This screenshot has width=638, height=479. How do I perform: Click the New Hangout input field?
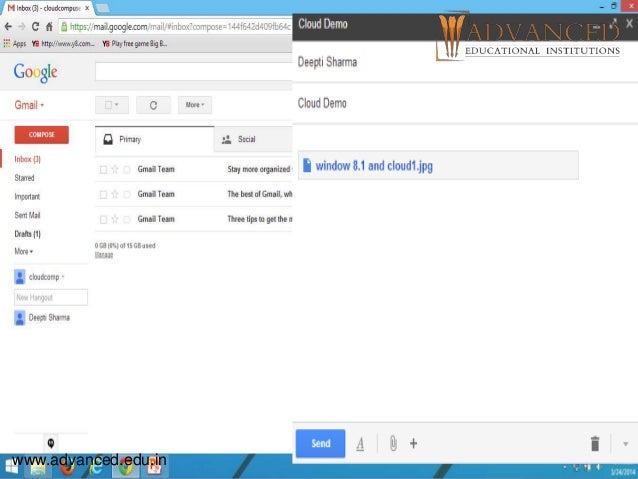(51, 297)
